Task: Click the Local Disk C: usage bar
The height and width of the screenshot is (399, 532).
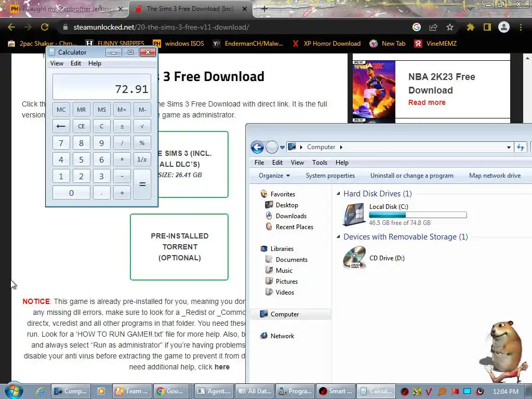Action: [x=418, y=215]
